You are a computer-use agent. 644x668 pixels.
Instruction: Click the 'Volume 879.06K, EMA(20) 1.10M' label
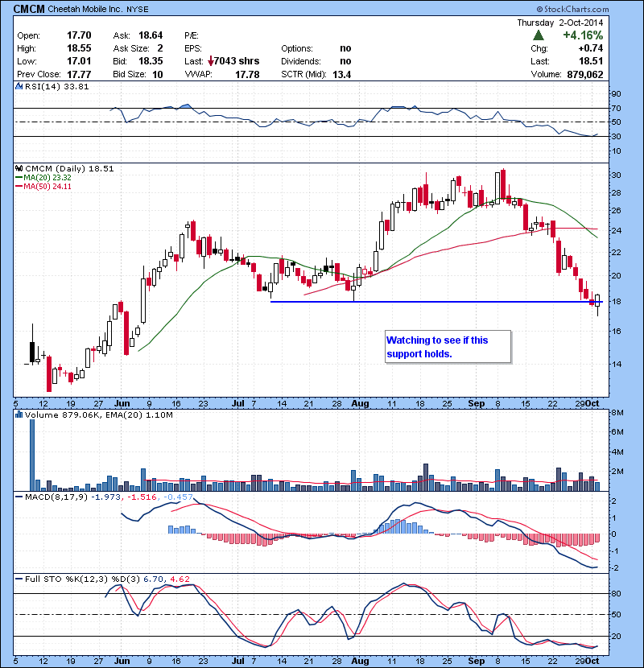[99, 414]
